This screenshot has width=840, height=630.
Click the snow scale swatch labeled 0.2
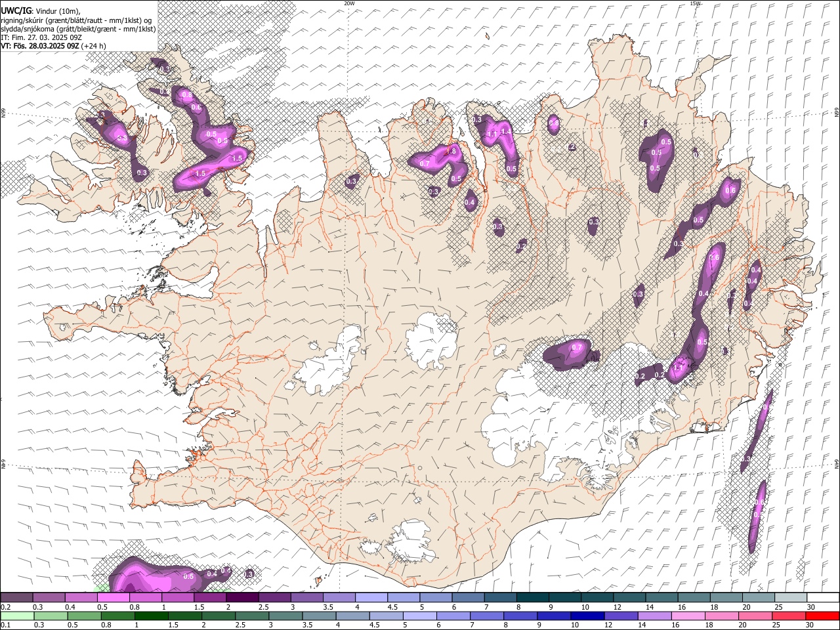coord(17,598)
